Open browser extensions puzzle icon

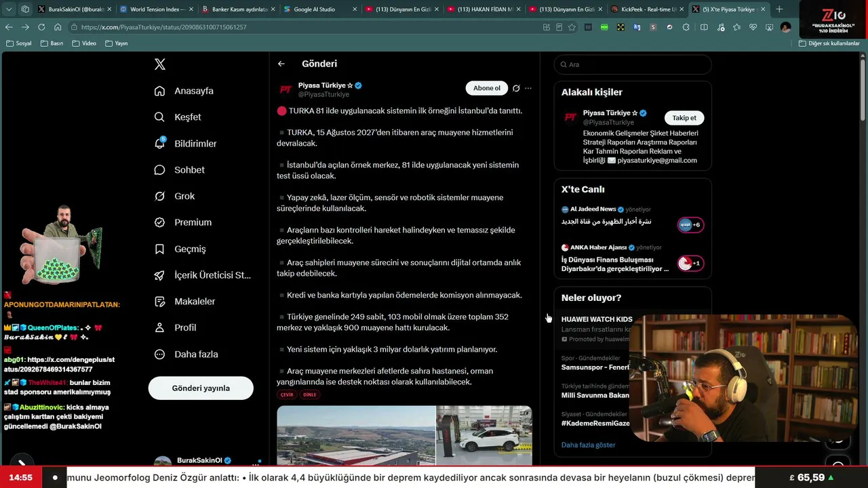click(x=686, y=27)
